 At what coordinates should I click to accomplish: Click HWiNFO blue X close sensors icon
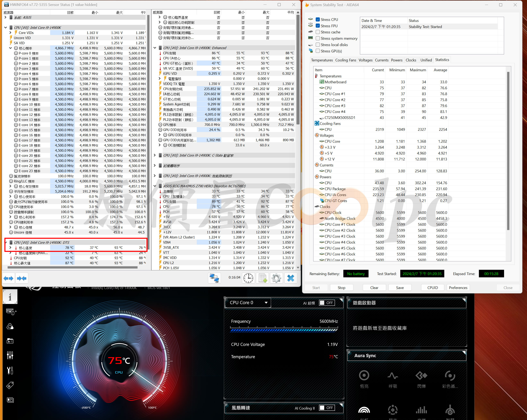pyautogui.click(x=291, y=278)
